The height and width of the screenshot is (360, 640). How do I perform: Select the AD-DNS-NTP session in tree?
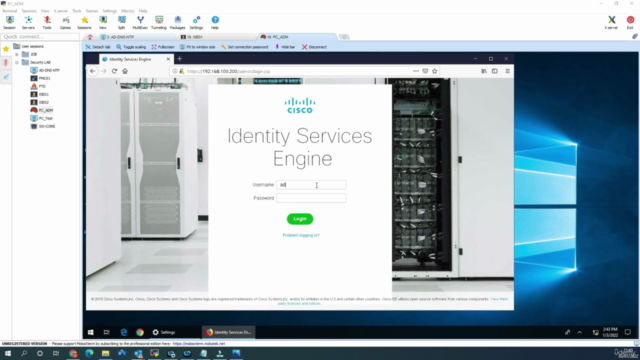tap(45, 70)
